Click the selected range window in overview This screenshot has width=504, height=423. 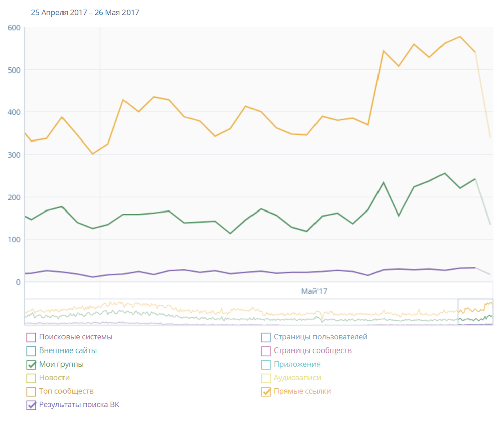pyautogui.click(x=475, y=312)
